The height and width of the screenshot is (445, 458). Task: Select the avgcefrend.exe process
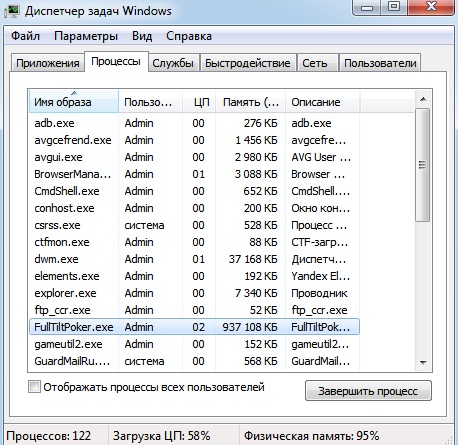194,140
